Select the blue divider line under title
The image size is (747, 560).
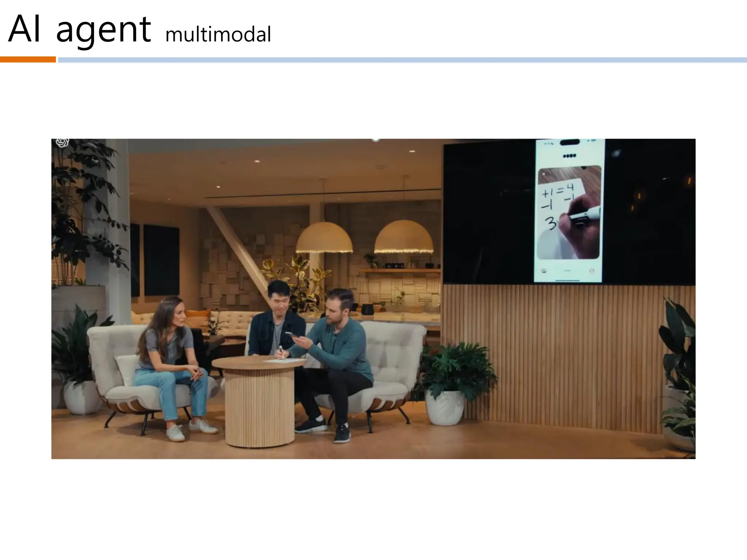(401, 60)
